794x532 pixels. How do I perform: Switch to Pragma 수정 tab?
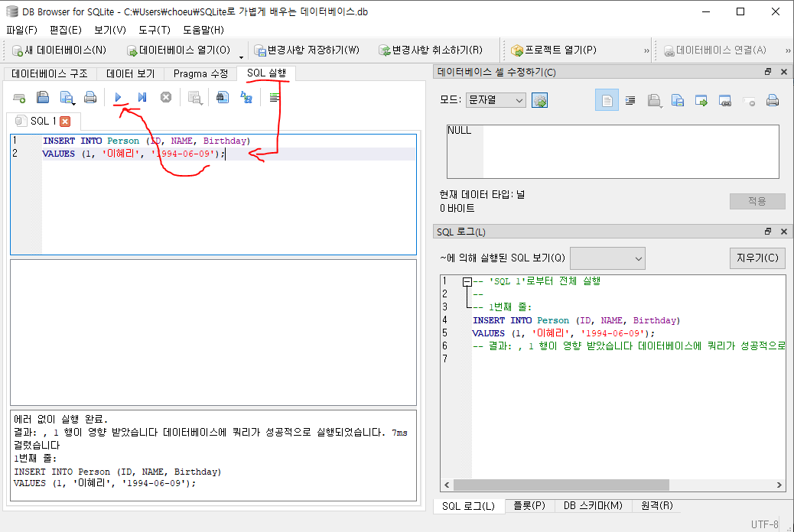click(x=200, y=74)
